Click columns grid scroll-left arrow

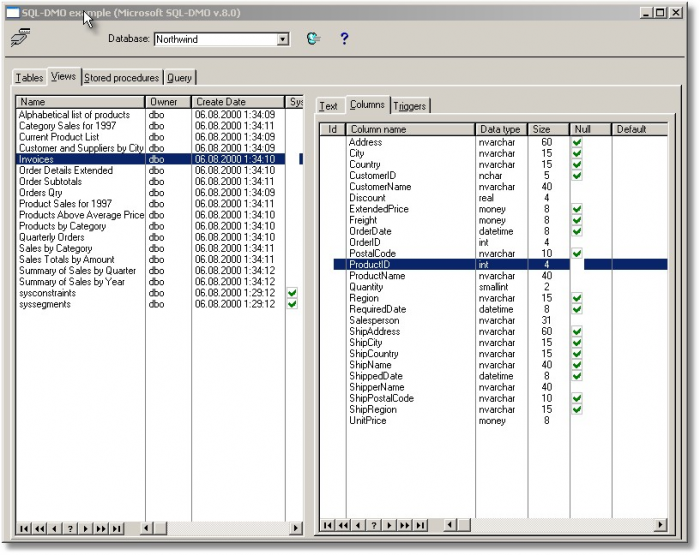coord(450,525)
